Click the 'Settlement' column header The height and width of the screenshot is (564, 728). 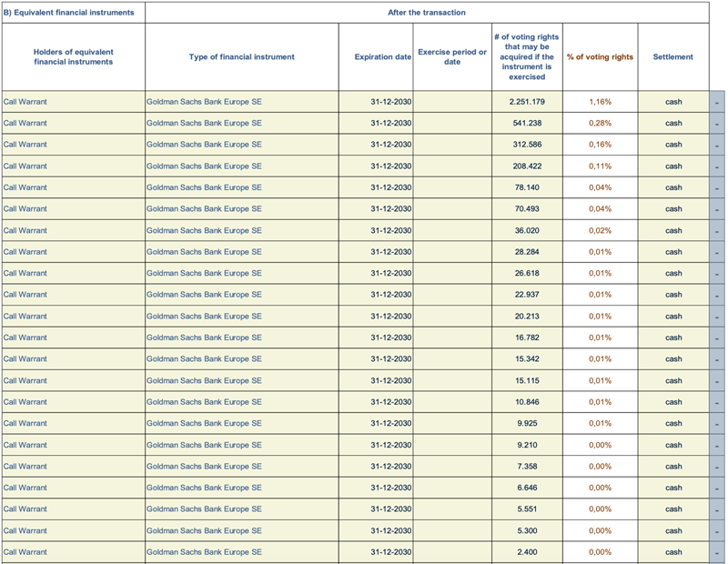pos(672,56)
